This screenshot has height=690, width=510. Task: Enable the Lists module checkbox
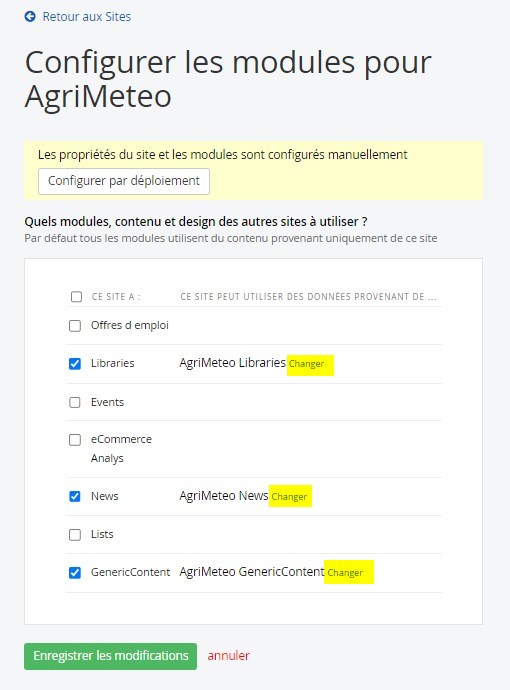[x=75, y=535]
